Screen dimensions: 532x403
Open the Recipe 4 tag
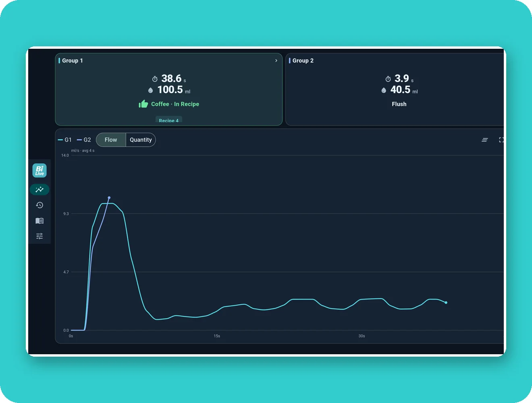[168, 120]
